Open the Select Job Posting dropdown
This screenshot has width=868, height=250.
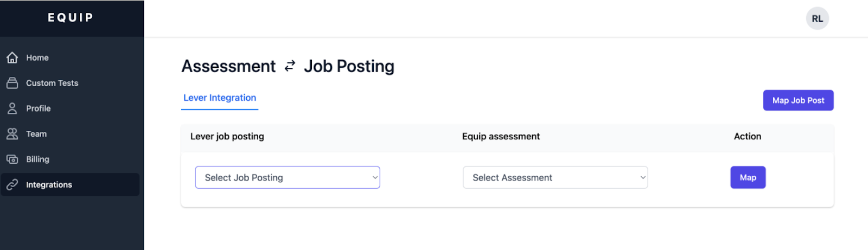pyautogui.click(x=287, y=177)
